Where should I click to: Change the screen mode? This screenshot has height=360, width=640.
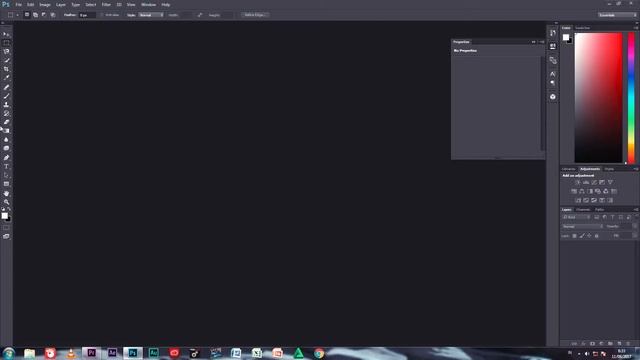pyautogui.click(x=6, y=236)
